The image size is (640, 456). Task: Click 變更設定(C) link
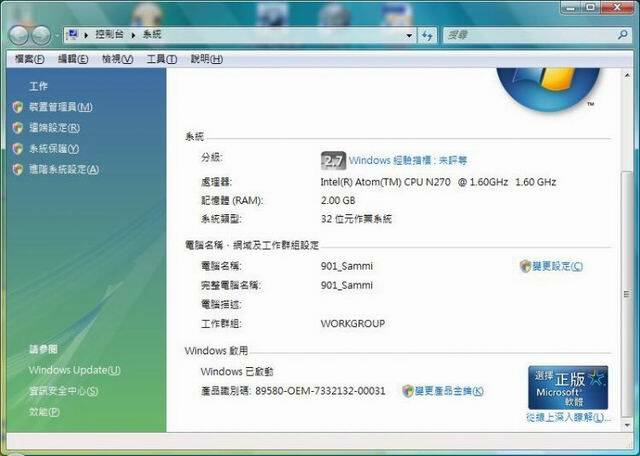click(x=557, y=267)
